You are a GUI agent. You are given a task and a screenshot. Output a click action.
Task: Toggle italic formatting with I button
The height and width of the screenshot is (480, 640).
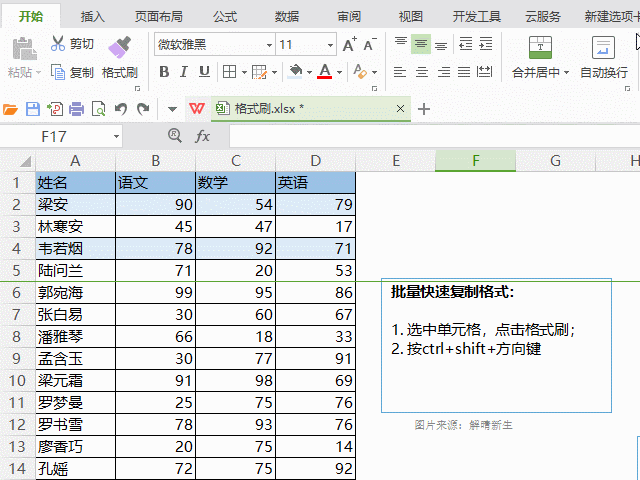coord(183,72)
